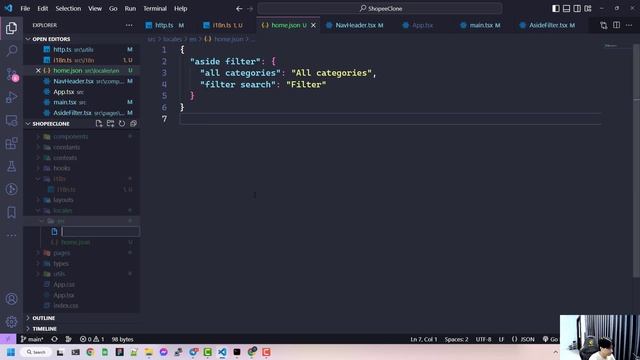Expand the constants folder
The image size is (640, 360).
coord(82,147)
